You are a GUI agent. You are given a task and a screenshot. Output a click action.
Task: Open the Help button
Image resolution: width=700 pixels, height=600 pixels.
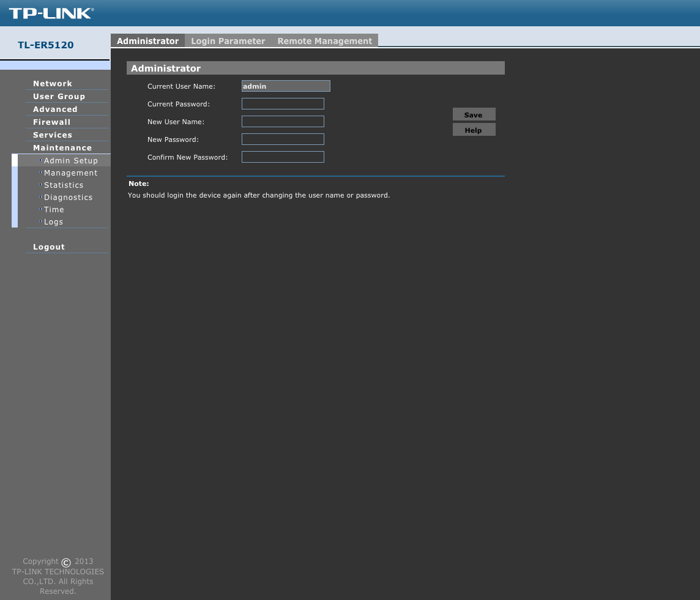click(474, 130)
